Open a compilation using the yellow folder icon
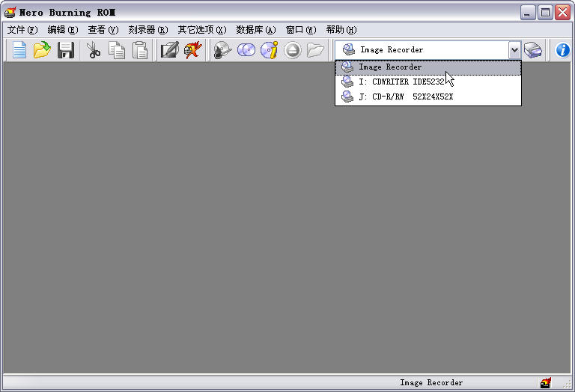575x392 pixels. click(x=42, y=50)
